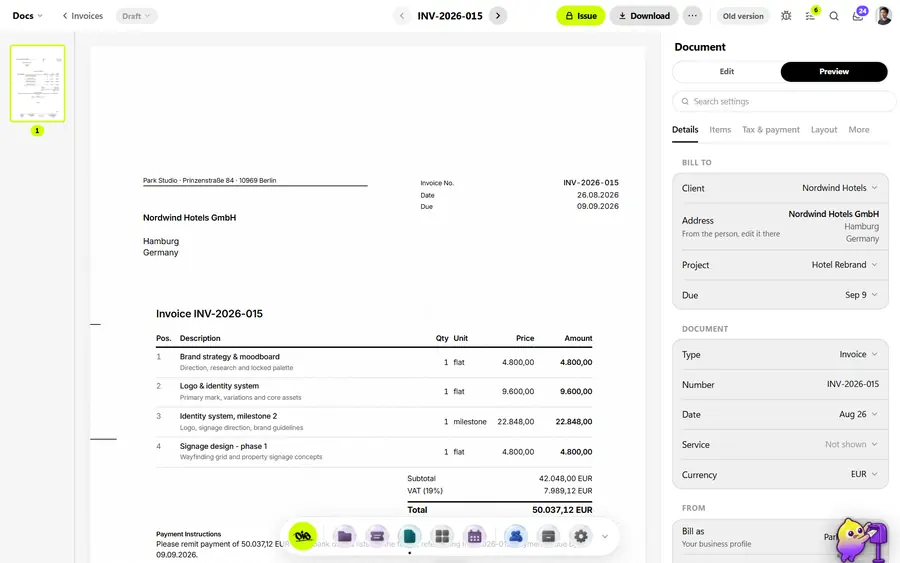Click the Bill as business profile row
The width and height of the screenshot is (900, 563).
tap(780, 537)
